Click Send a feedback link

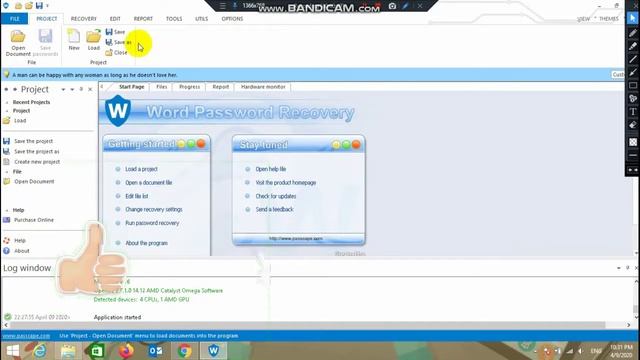pos(274,209)
